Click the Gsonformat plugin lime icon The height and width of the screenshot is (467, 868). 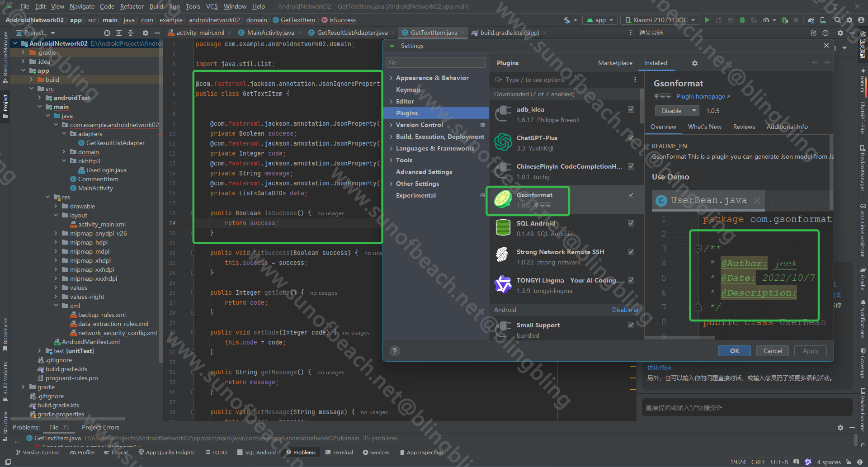[x=503, y=199]
